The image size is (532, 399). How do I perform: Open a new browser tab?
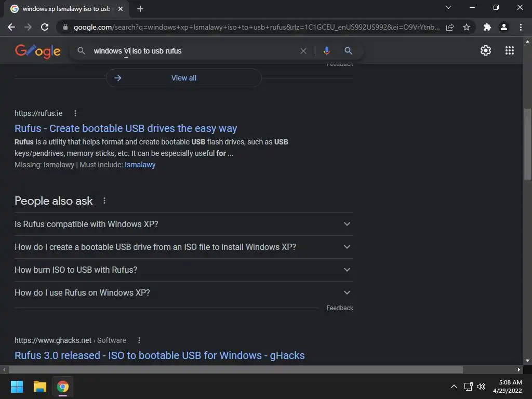(x=140, y=9)
